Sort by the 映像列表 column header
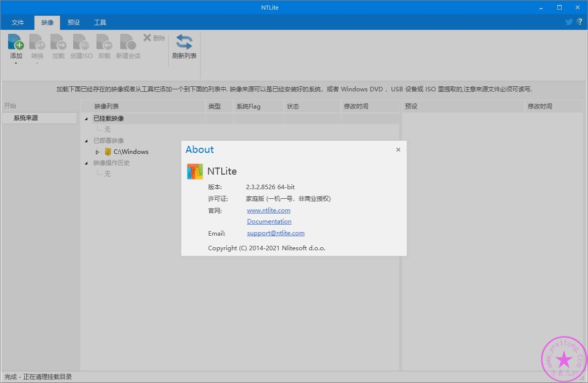 pos(143,106)
